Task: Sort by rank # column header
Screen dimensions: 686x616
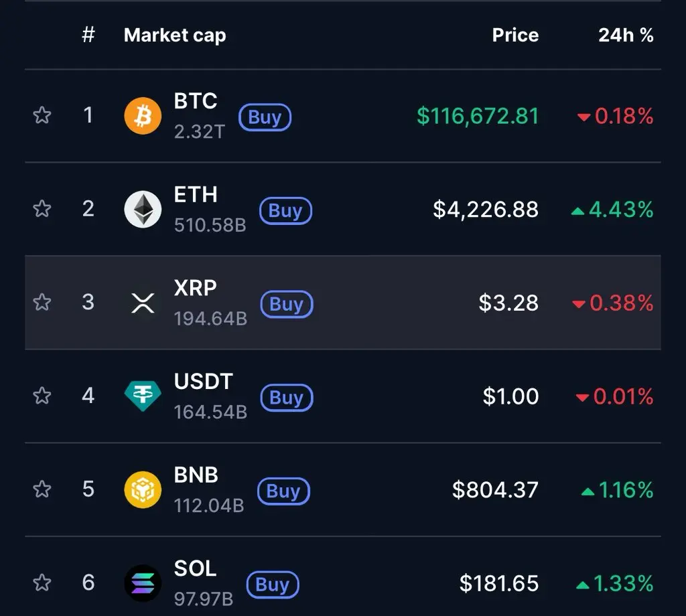Action: click(x=88, y=35)
